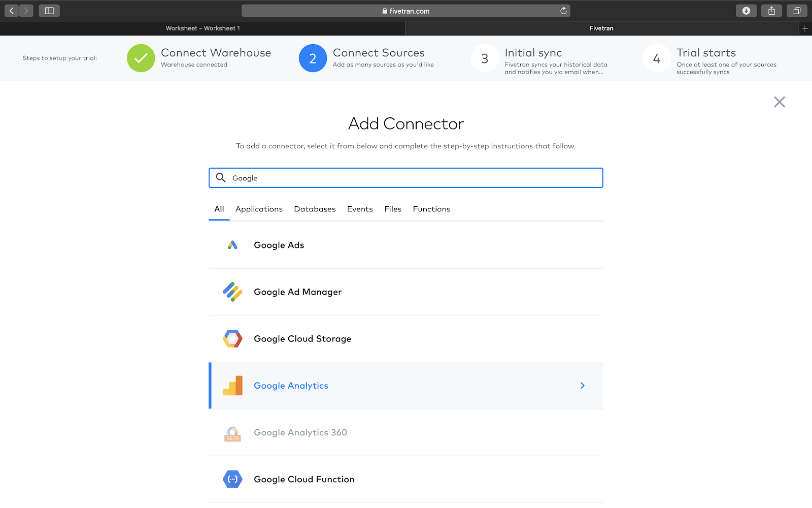Switch to the Events tab
Screen dimensions: 812x508
360,209
